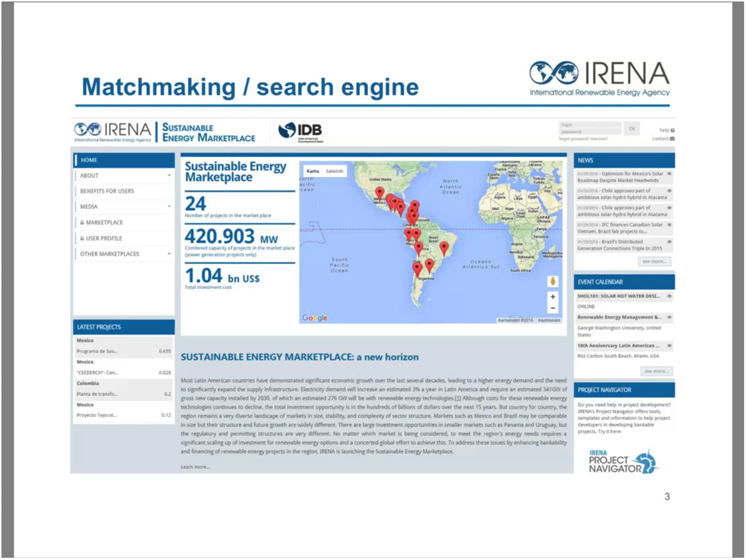Toggle eye icon for Brazil's Distributed Generation news
747x560 pixels.
tap(669, 242)
